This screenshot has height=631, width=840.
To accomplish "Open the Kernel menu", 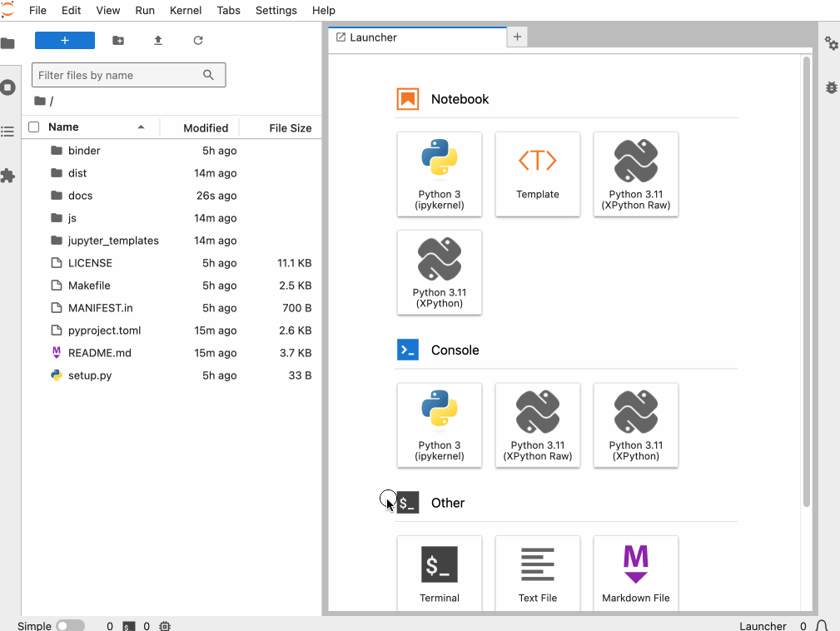I will click(185, 11).
